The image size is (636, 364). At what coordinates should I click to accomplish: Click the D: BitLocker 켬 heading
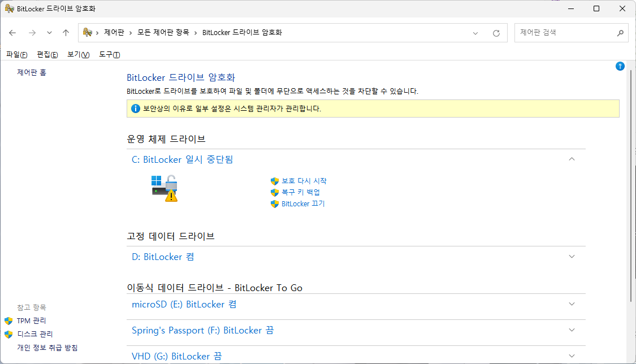click(x=163, y=257)
